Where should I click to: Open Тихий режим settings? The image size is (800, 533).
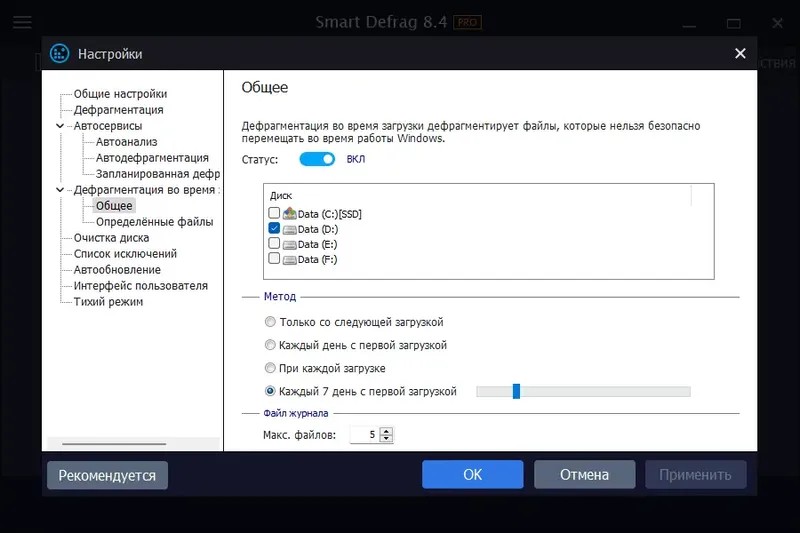[x=108, y=301]
